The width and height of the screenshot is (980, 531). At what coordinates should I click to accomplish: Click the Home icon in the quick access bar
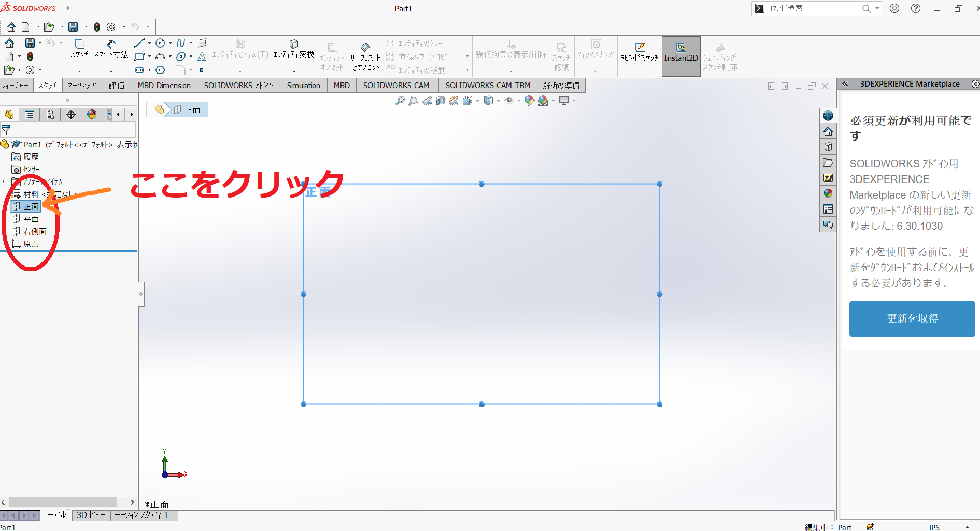pyautogui.click(x=11, y=27)
